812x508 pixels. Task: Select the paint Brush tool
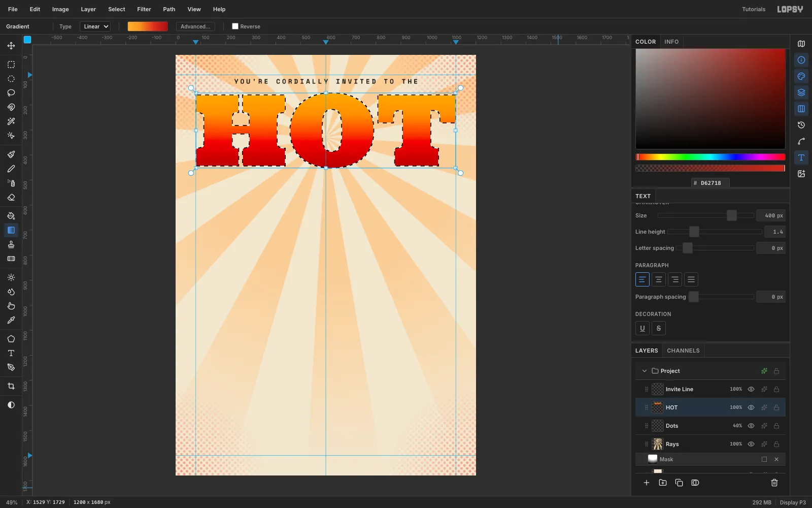pyautogui.click(x=11, y=154)
